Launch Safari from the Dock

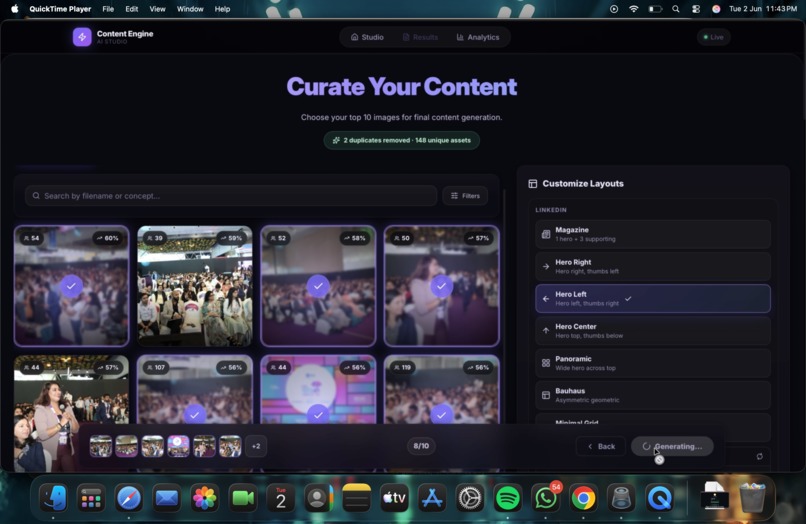[x=129, y=498]
